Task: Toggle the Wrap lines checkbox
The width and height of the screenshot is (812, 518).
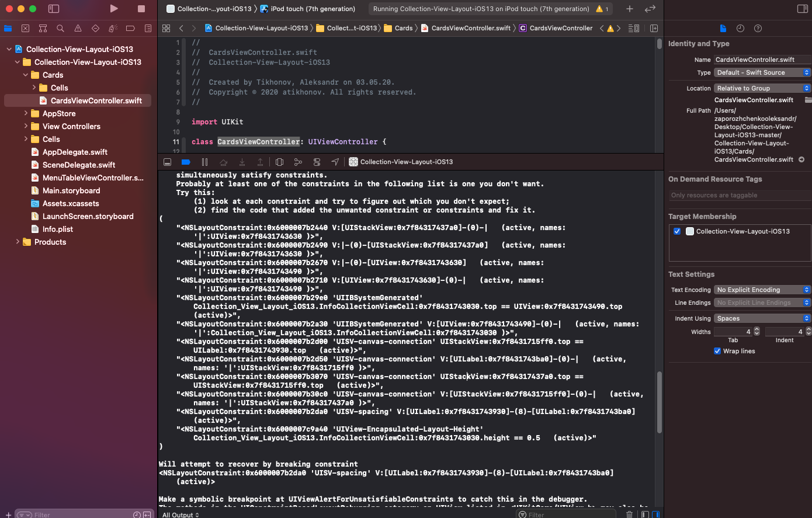Action: tap(717, 351)
